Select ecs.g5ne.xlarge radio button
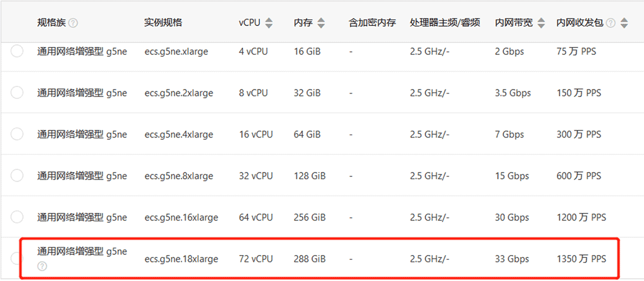This screenshot has width=644, height=281. click(x=17, y=51)
